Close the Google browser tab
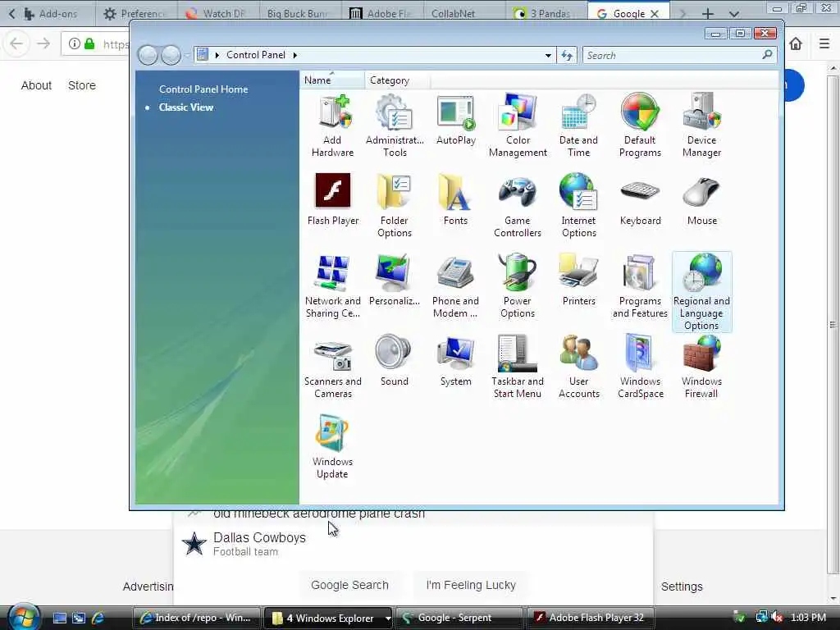The image size is (840, 630). 655,14
